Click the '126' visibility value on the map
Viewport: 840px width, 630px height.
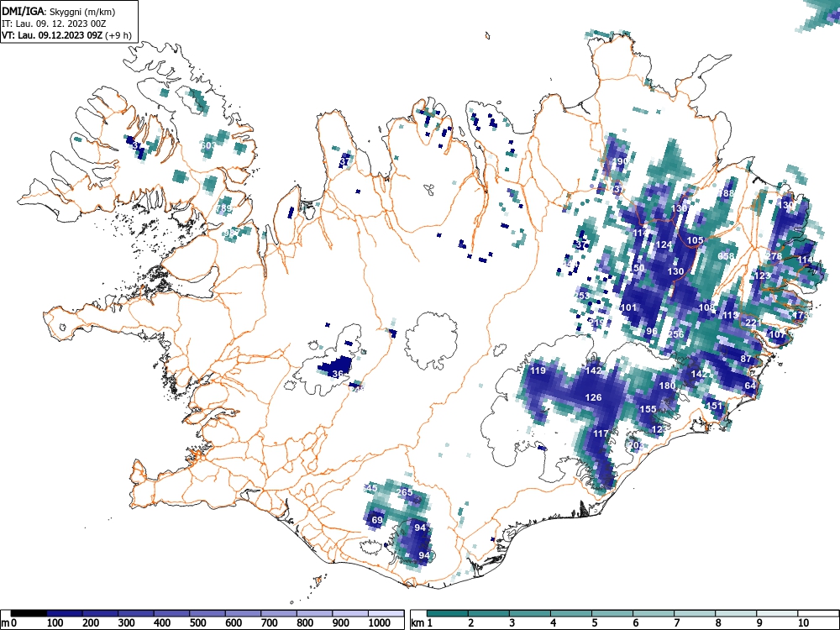click(x=594, y=397)
